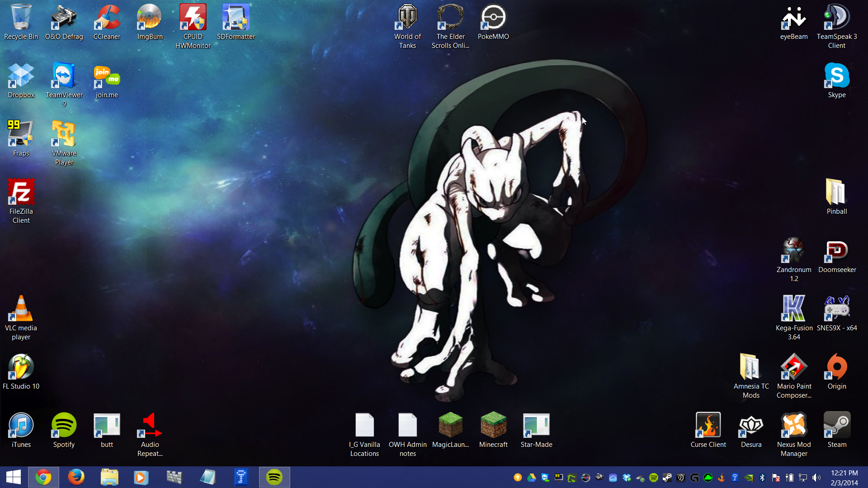Open File Explorer from the taskbar
This screenshot has height=488, width=868.
point(109,477)
